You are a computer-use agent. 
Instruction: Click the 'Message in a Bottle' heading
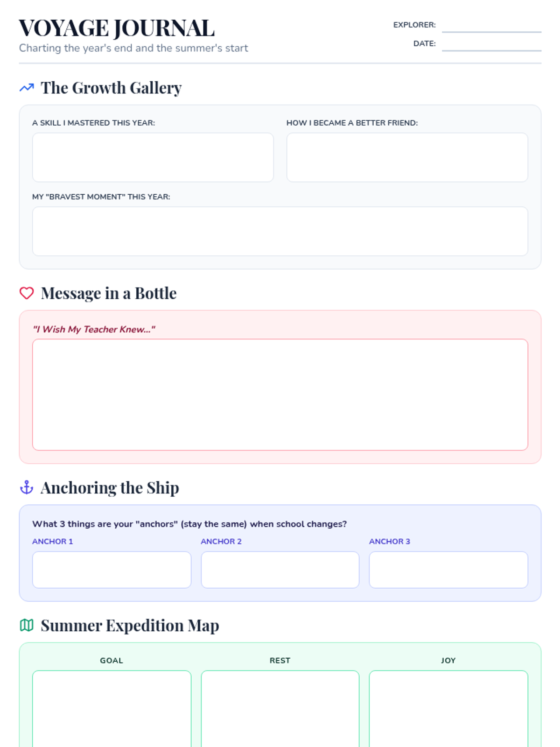click(109, 293)
